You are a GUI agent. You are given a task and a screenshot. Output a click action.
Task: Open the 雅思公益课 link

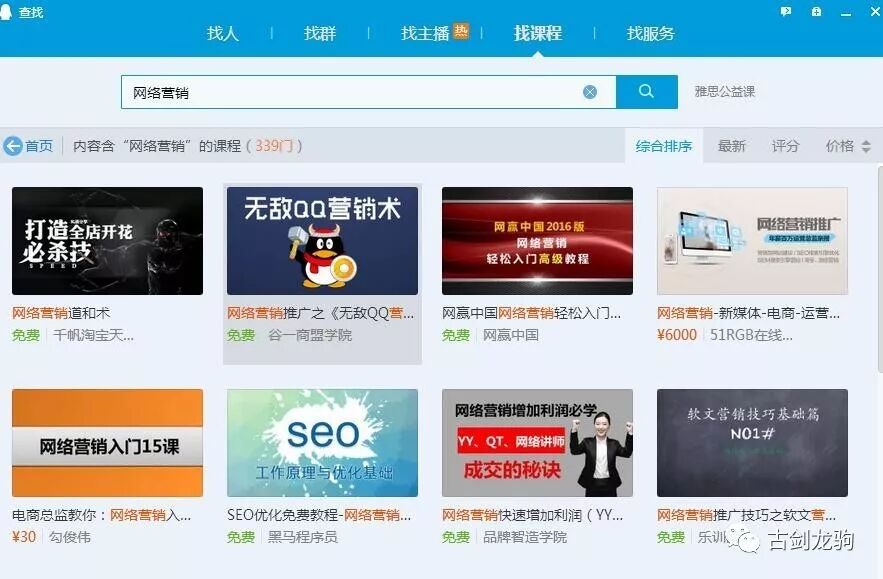pyautogui.click(x=723, y=91)
